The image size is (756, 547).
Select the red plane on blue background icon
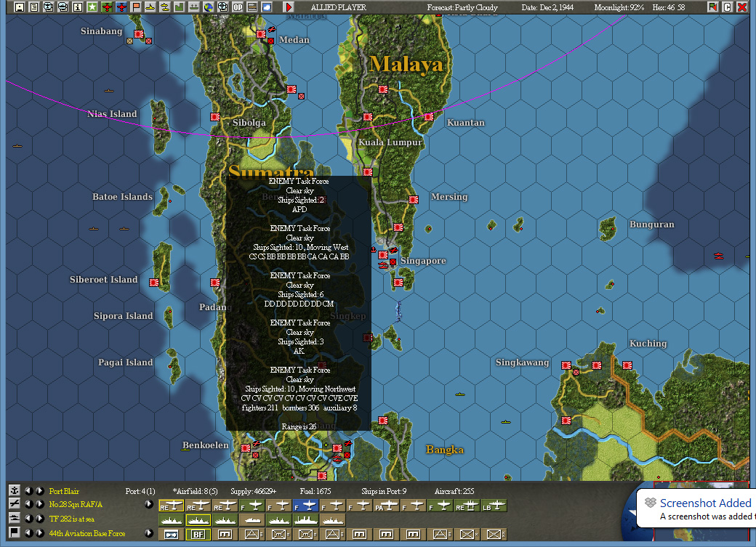(121, 7)
